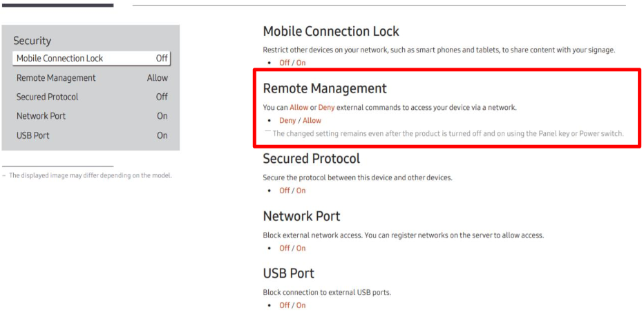Open Secured Protocol in the Security menu
The height and width of the screenshot is (319, 644).
point(47,97)
